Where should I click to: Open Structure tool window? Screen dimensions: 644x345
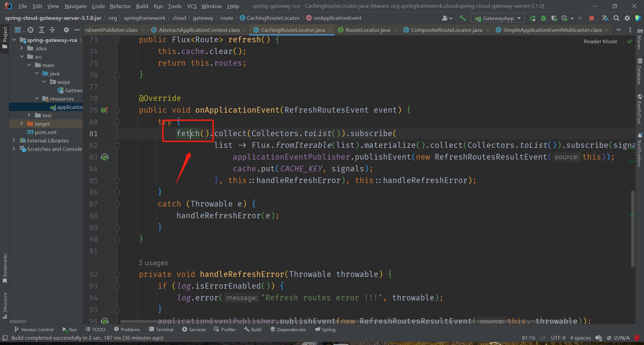(x=5, y=305)
